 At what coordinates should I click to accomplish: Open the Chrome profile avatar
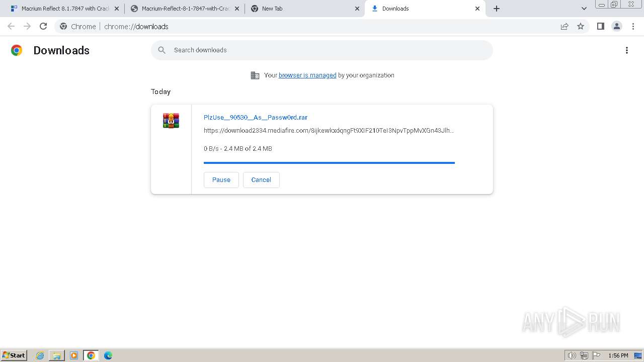click(x=617, y=26)
